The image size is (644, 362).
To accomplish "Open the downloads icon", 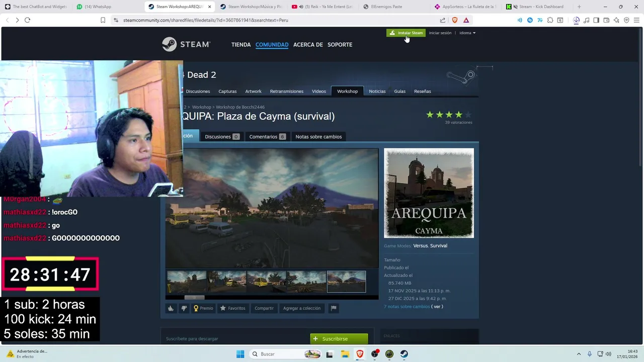I will pos(577,20).
